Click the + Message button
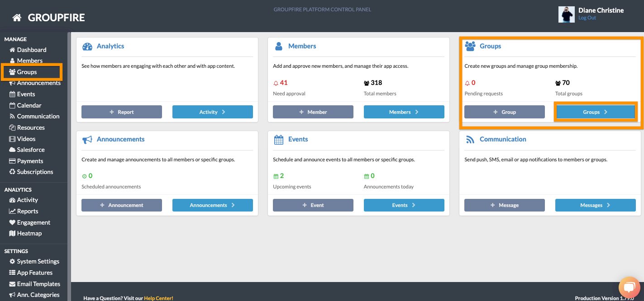Viewport: 644px width, 301px height. [505, 205]
